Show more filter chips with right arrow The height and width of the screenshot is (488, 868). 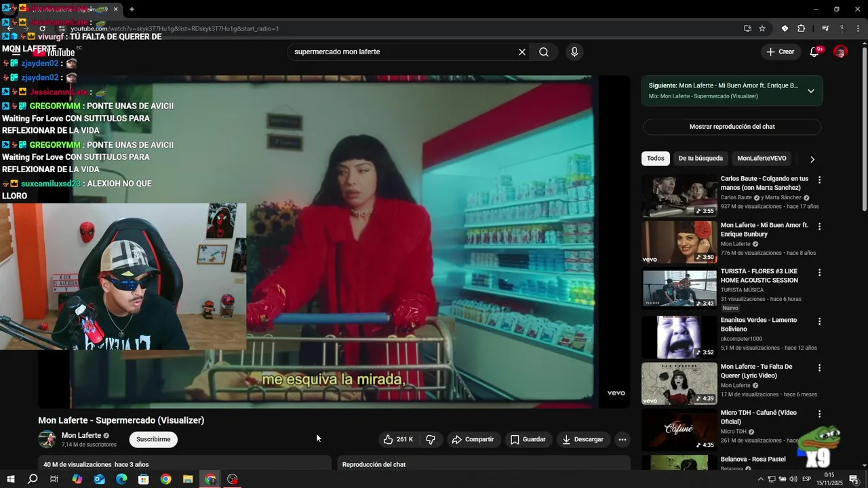pyautogui.click(x=812, y=159)
